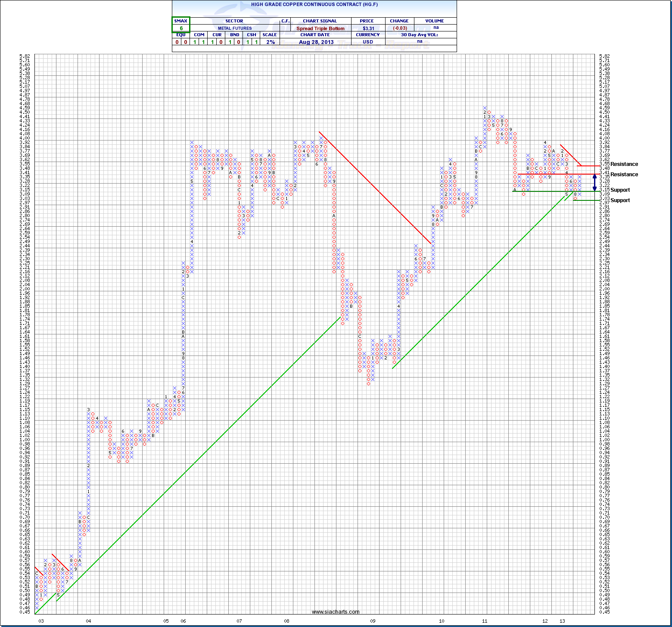Click the SECTOR column header
The image size is (672, 627).
[234, 21]
